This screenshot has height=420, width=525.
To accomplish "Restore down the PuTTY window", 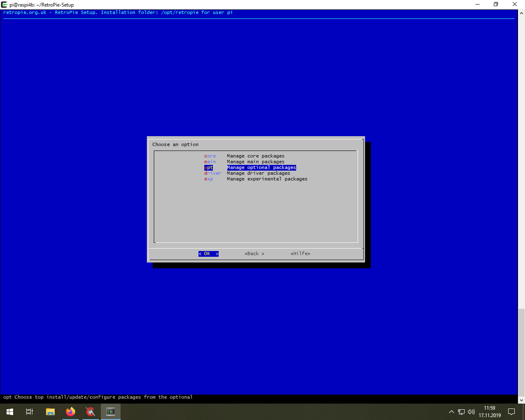I will (496, 5).
